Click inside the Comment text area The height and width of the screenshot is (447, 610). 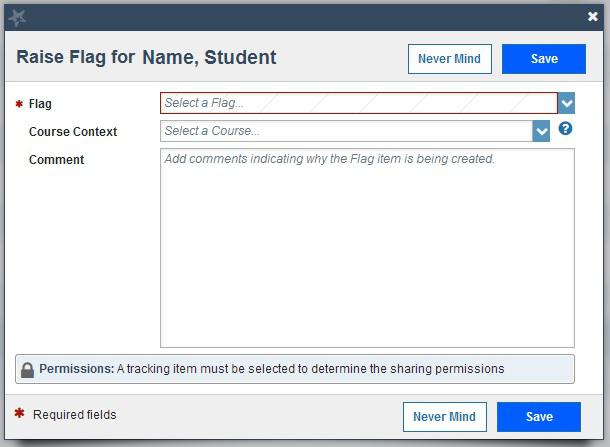(x=367, y=248)
